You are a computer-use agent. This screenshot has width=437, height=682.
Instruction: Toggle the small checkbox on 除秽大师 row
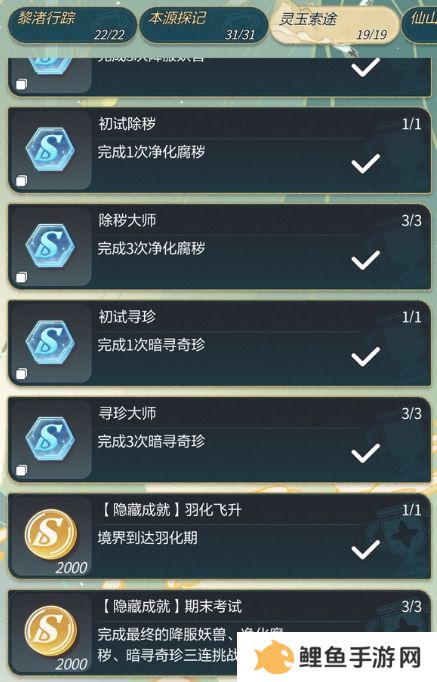point(21,277)
